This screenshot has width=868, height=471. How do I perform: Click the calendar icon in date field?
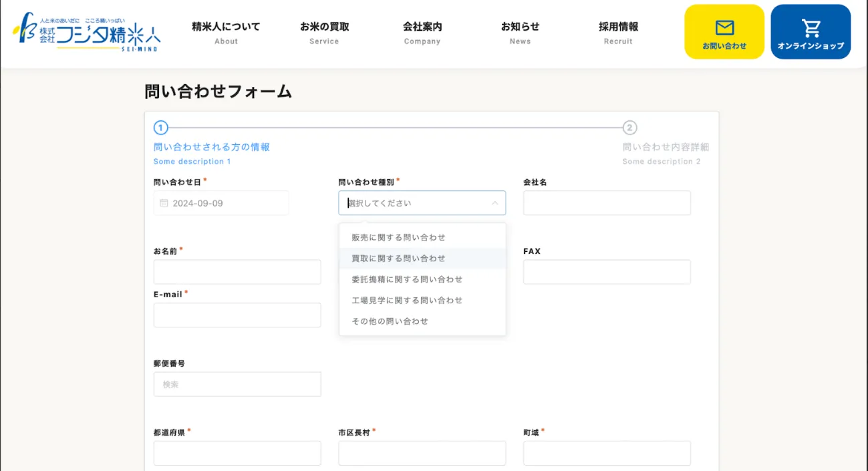(x=164, y=203)
